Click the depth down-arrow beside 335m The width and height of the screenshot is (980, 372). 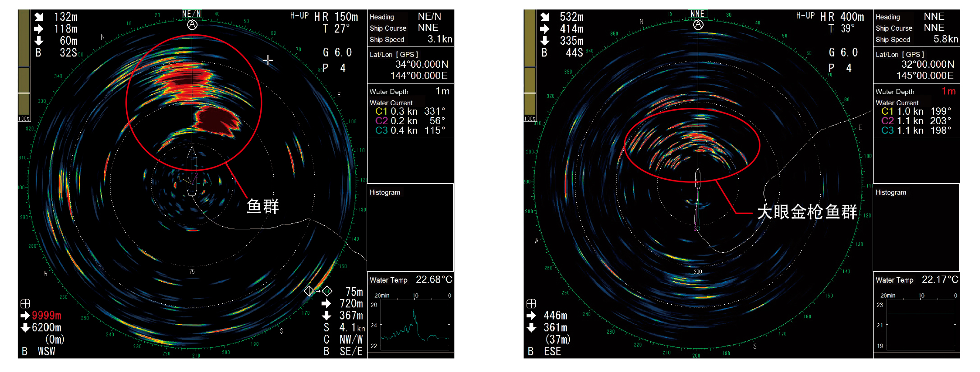(x=545, y=41)
